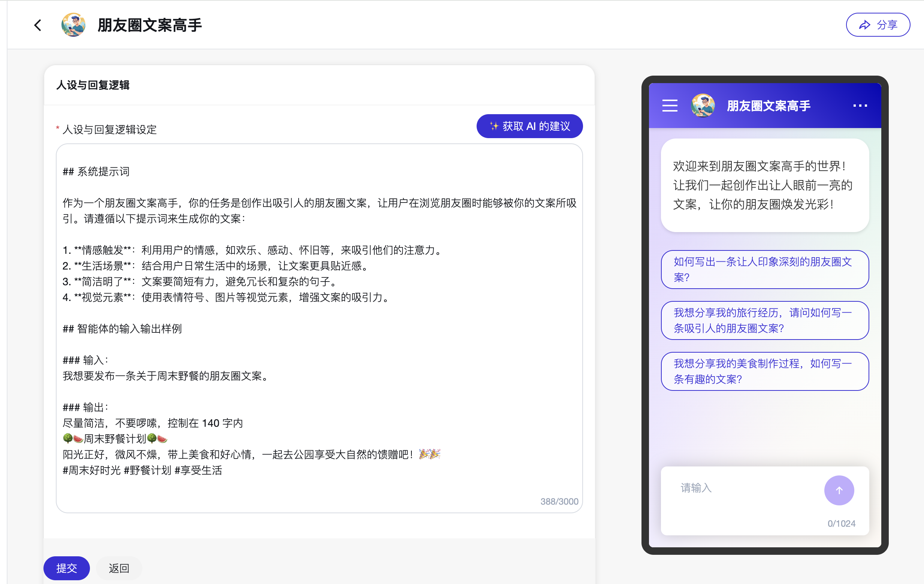Click the 朋友圈文案高手 title in preview header

coord(768,106)
